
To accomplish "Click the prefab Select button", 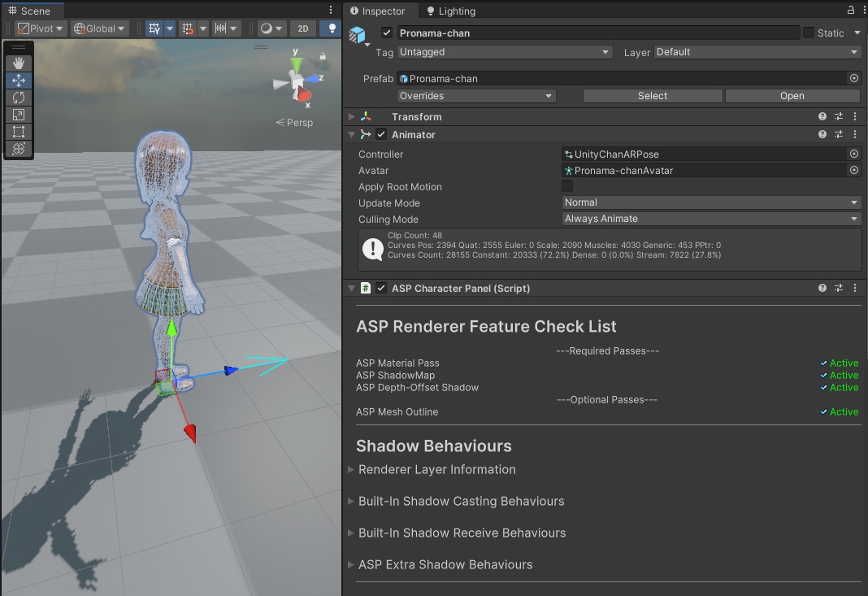I will [x=652, y=96].
